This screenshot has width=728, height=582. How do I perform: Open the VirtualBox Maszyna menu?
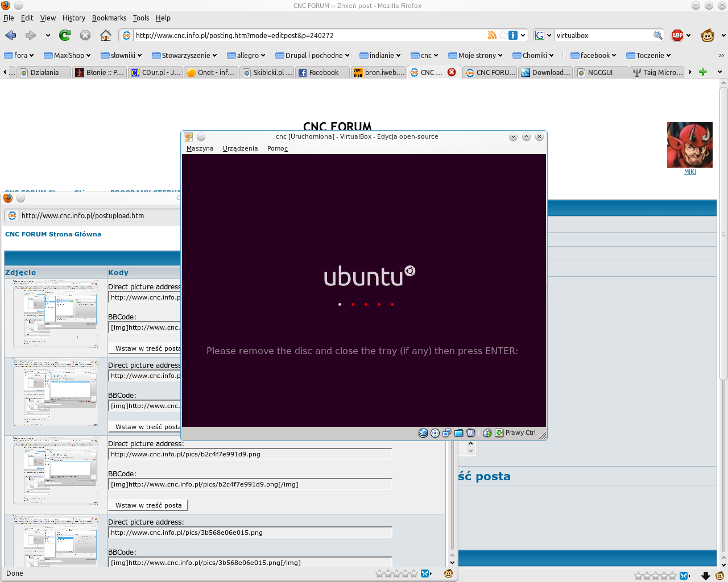(200, 148)
